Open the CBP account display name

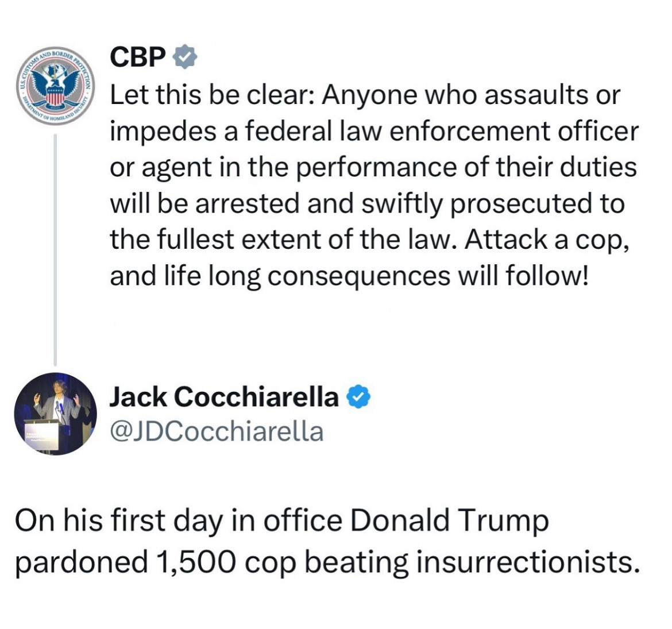138,57
